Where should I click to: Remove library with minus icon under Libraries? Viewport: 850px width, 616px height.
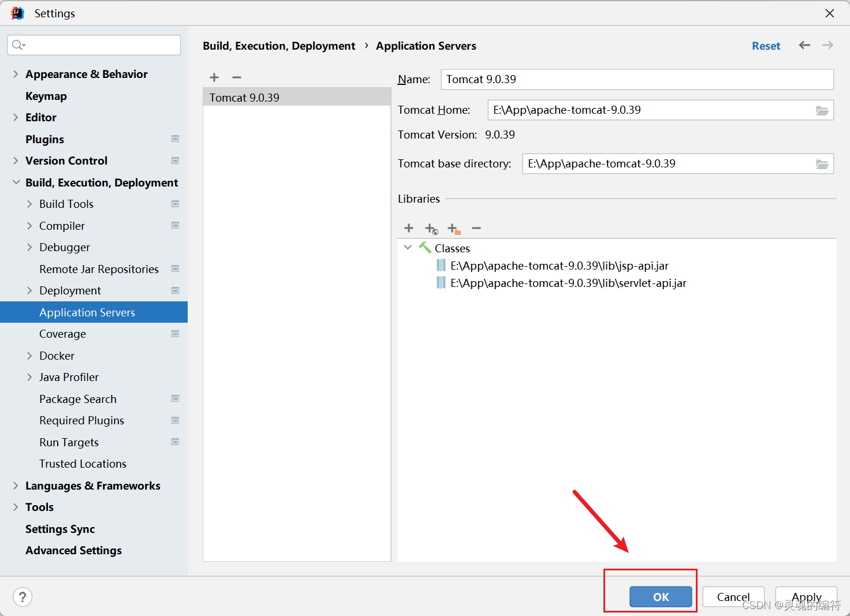pyautogui.click(x=476, y=228)
